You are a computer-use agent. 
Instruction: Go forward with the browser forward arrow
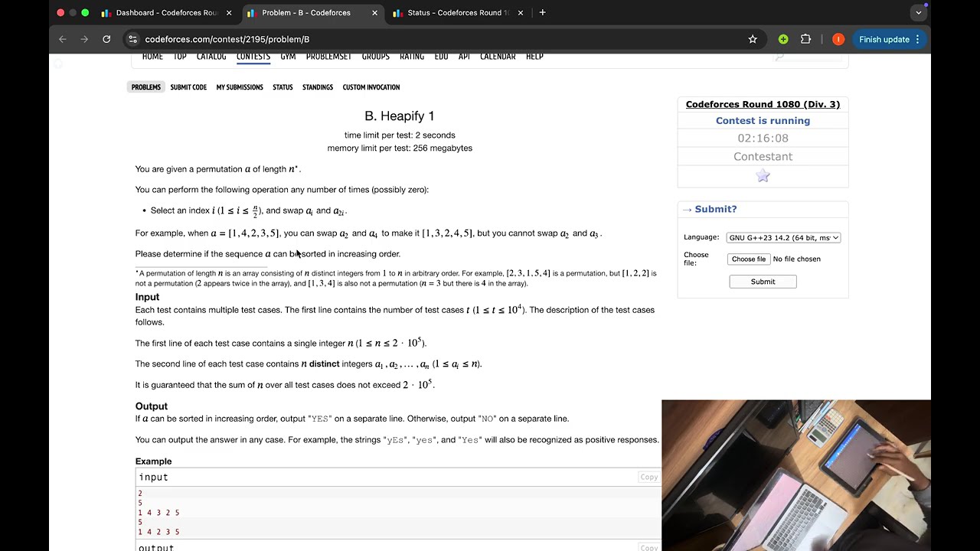pyautogui.click(x=84, y=39)
